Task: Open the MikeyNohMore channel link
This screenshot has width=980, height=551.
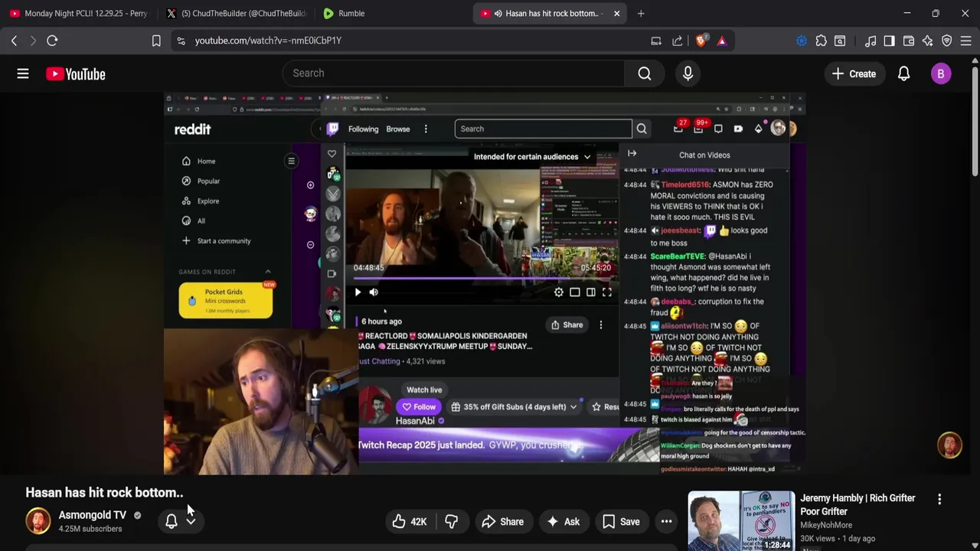Action: [826, 525]
